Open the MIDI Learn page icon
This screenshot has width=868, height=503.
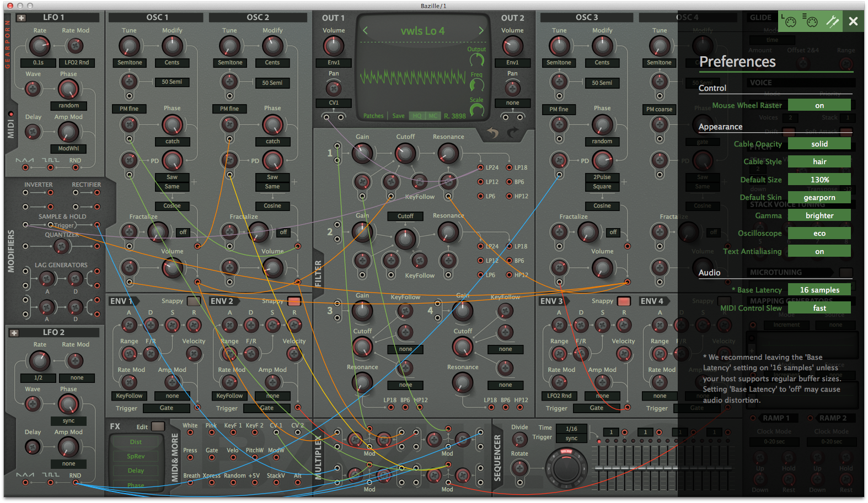click(790, 21)
